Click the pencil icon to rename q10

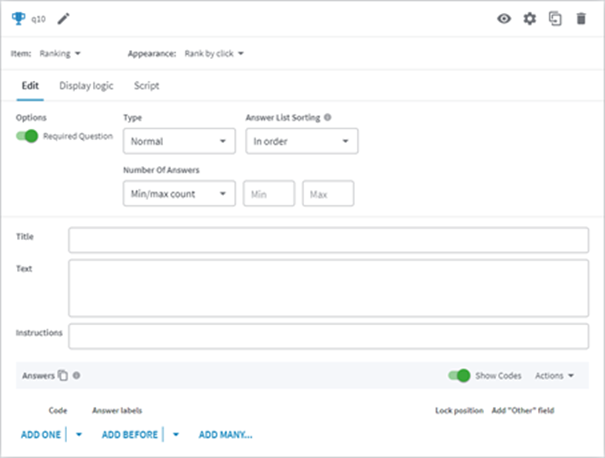pos(64,19)
